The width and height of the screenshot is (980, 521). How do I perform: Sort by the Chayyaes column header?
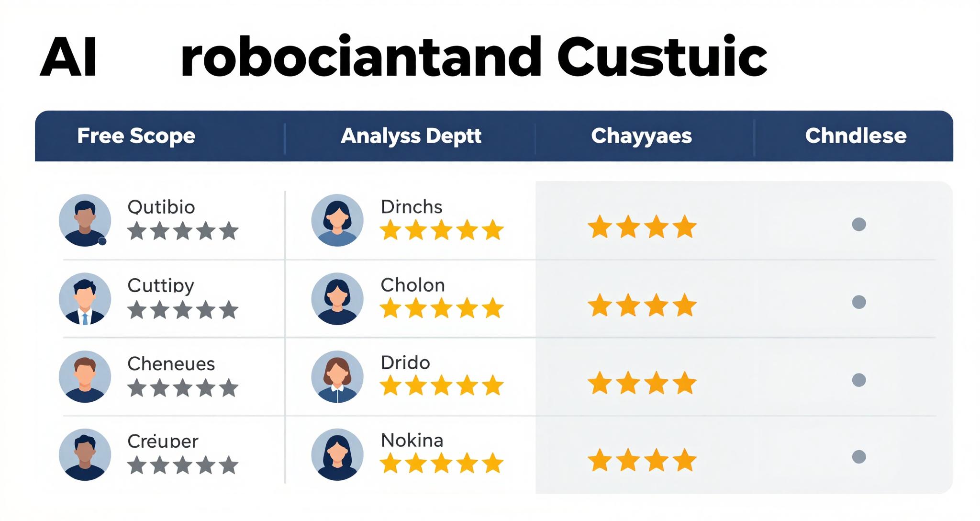tap(641, 136)
